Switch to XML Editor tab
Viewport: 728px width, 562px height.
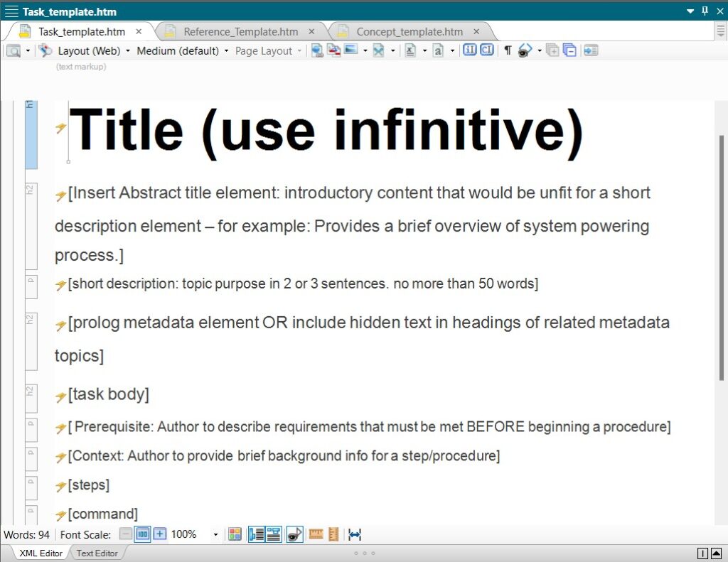coord(41,553)
